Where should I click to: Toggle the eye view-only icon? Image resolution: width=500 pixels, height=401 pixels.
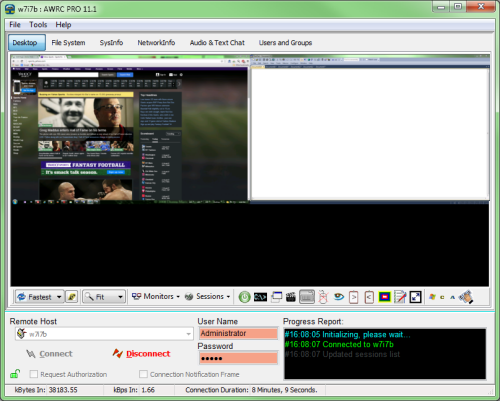coord(339,296)
